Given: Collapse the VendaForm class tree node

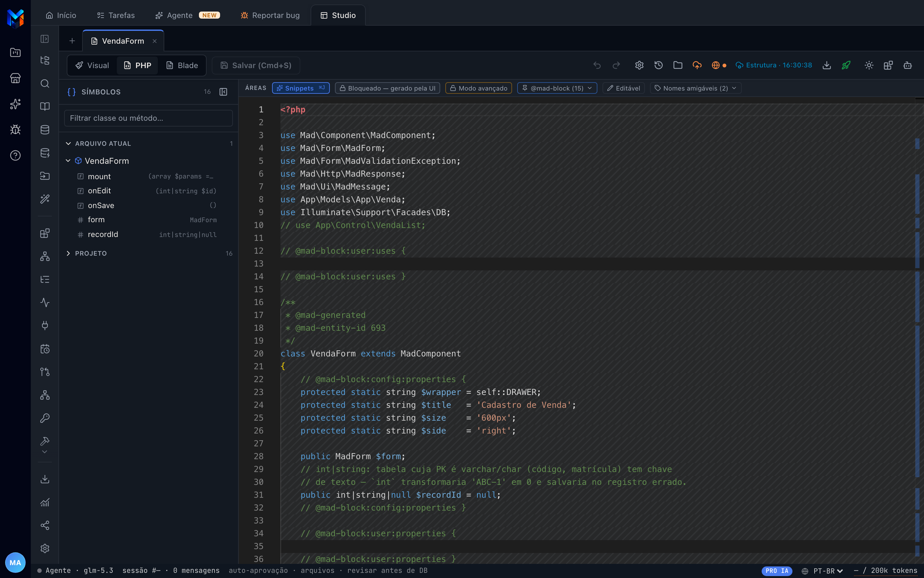Looking at the screenshot, I should coord(68,161).
